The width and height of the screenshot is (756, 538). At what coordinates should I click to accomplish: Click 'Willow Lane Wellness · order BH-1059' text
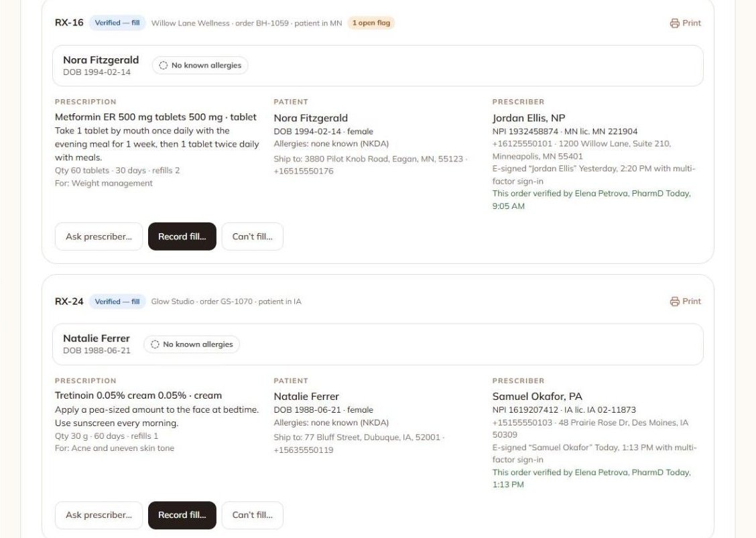click(x=220, y=23)
